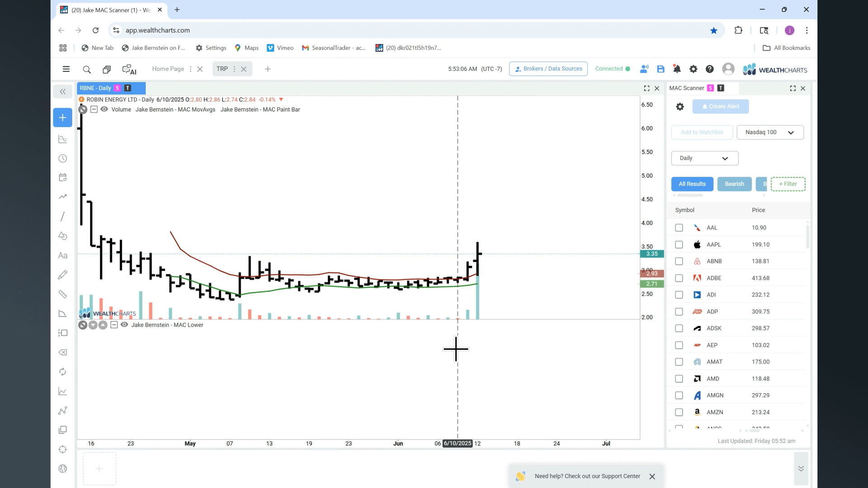Image resolution: width=868 pixels, height=488 pixels.
Task: Open MAC Scanner settings gear
Action: (680, 107)
